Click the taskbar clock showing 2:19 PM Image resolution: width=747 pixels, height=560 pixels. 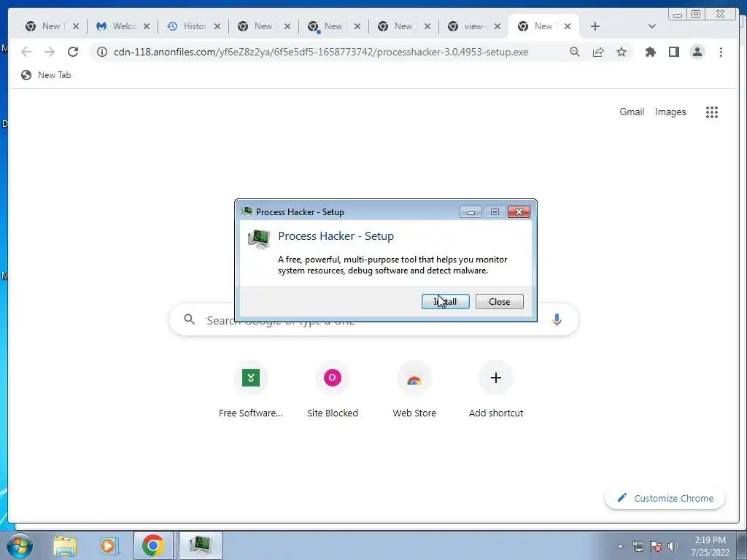pos(710,546)
